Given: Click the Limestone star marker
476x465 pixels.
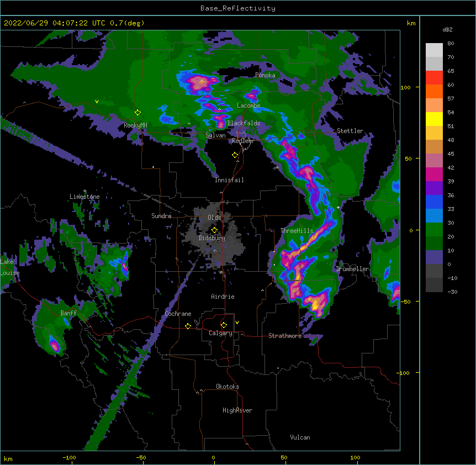Looking at the screenshot, I should [x=84, y=191].
